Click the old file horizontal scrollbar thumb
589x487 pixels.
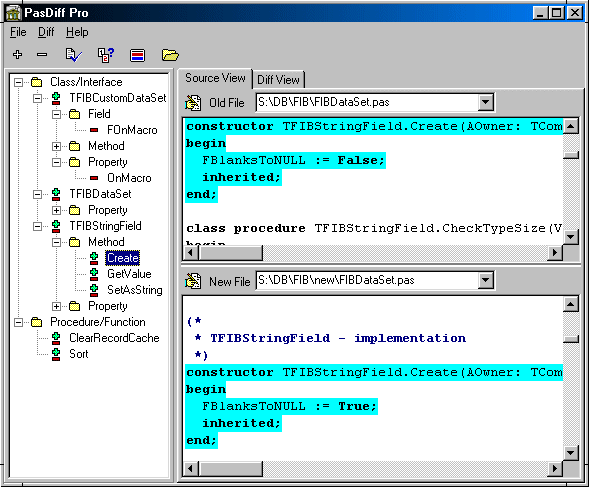231,253
